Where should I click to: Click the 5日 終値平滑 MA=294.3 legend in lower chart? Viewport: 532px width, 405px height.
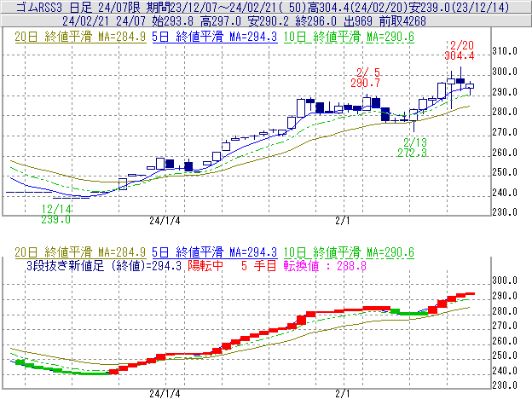(x=215, y=252)
